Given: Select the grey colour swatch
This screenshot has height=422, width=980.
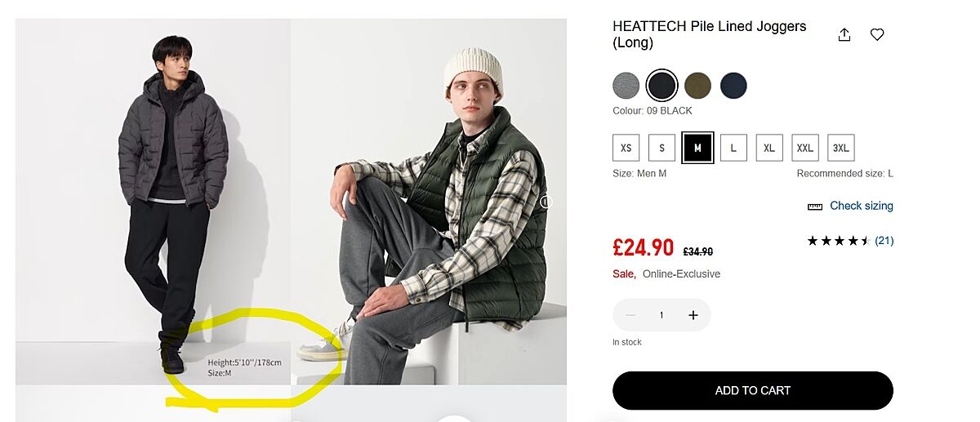Looking at the screenshot, I should coord(626,86).
